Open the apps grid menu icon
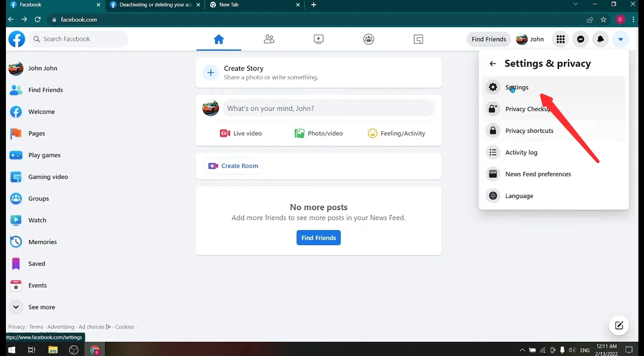644x356 pixels. pyautogui.click(x=561, y=39)
